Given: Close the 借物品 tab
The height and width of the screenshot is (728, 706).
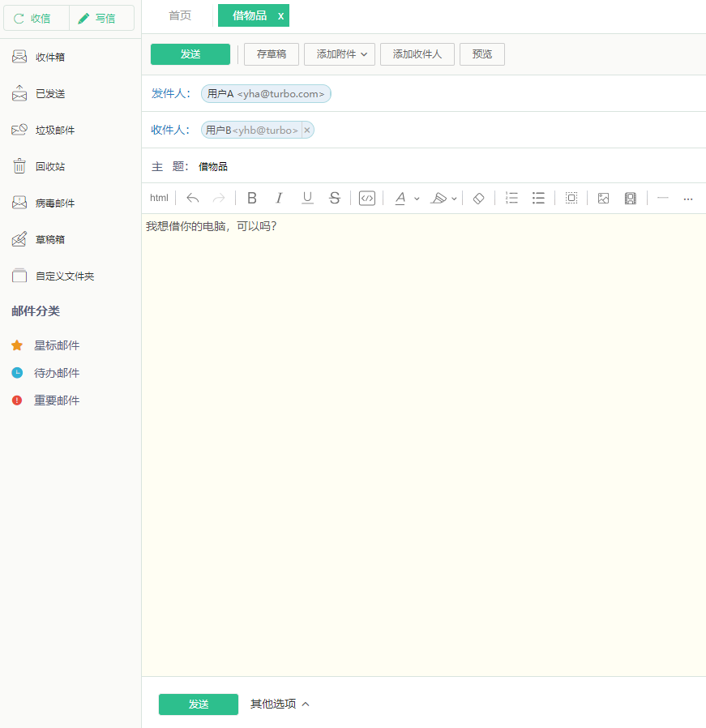Looking at the screenshot, I should 280,16.
